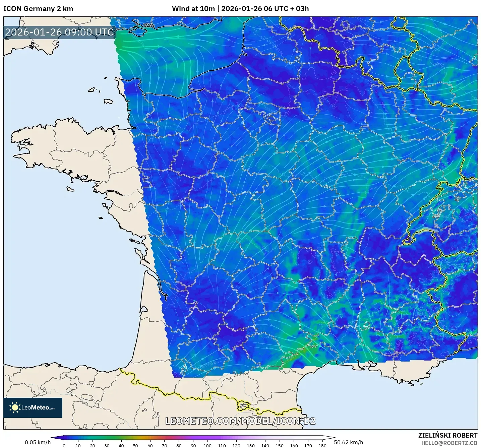Select the 2026-01-26 09:00 UTC timestamp label
Screen dimensions: 481x448
coord(60,32)
